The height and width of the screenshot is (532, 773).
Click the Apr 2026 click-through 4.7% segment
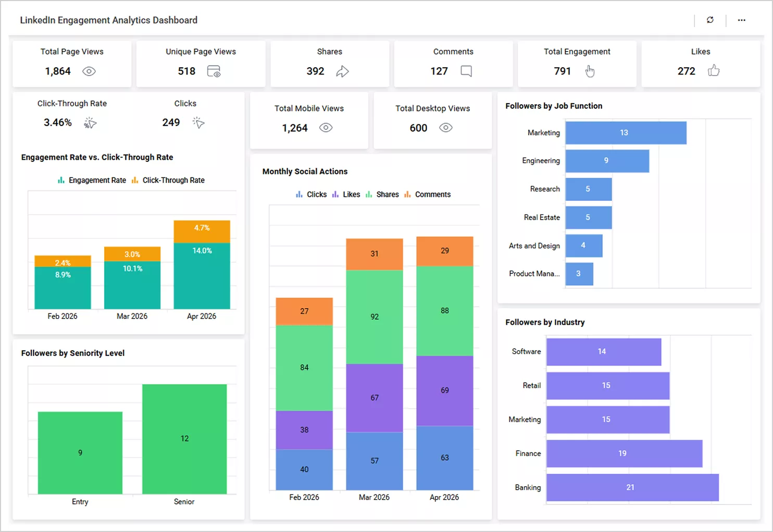202,232
